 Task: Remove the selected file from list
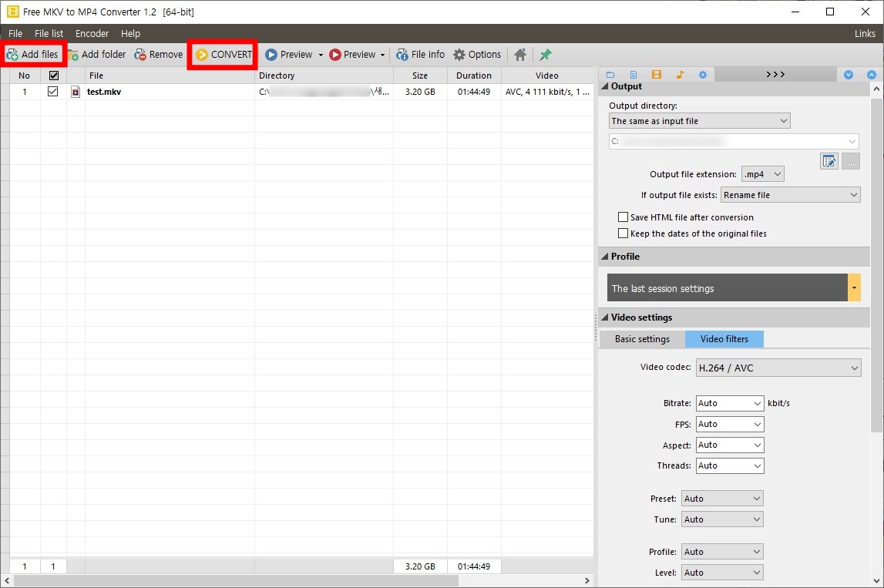[x=159, y=54]
